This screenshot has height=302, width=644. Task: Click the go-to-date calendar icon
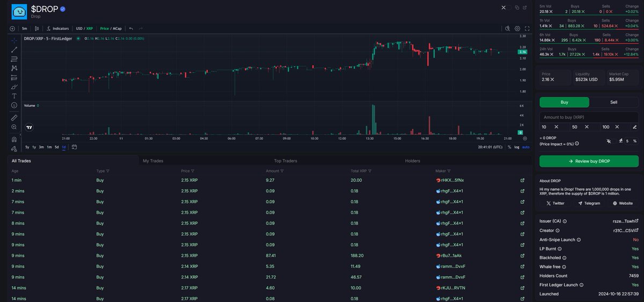(x=74, y=147)
